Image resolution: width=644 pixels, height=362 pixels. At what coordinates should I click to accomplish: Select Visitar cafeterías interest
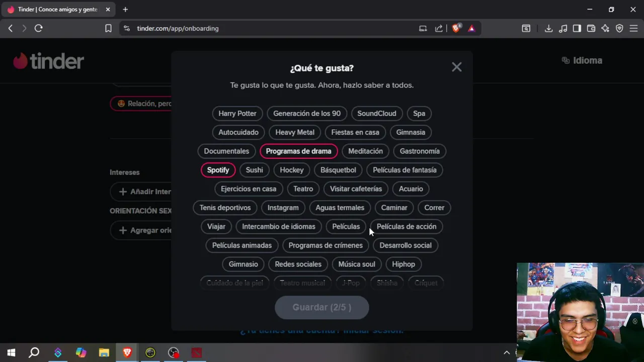pyautogui.click(x=356, y=189)
